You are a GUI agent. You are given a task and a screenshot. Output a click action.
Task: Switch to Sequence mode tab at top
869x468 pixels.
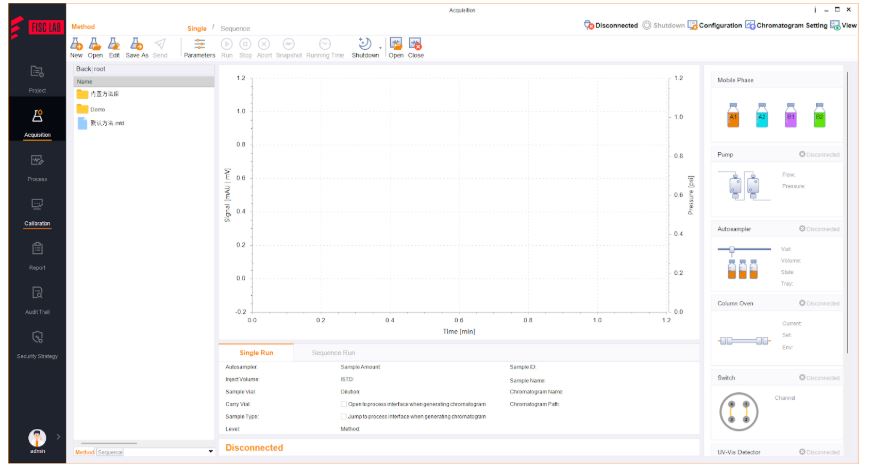(x=236, y=28)
